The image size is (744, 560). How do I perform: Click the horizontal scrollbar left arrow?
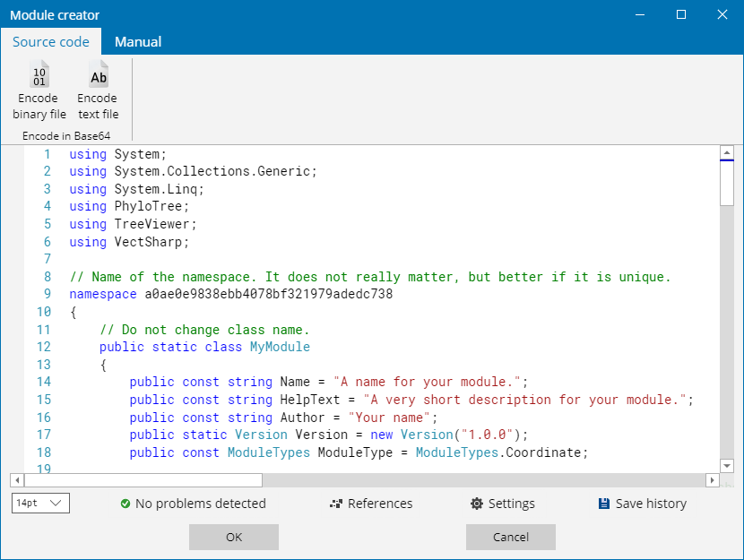pos(17,480)
